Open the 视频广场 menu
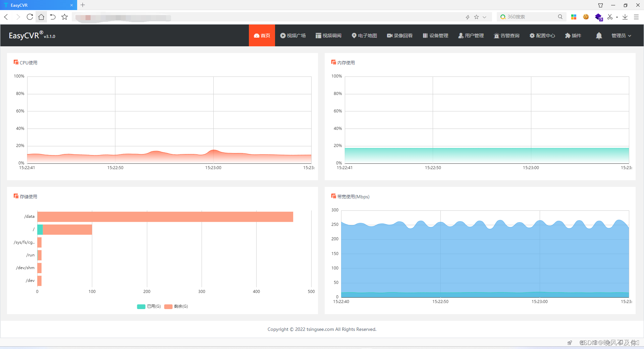Image resolution: width=644 pixels, height=349 pixels. [293, 36]
